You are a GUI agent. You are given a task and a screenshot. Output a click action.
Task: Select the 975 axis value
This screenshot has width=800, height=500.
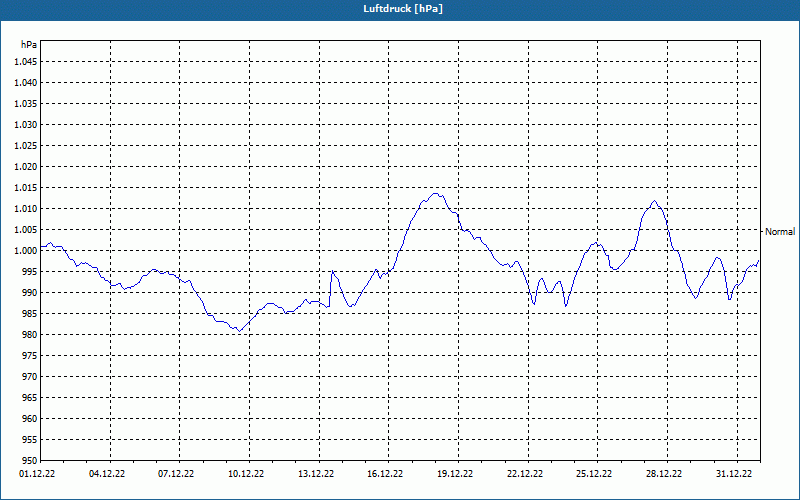pyautogui.click(x=30, y=356)
